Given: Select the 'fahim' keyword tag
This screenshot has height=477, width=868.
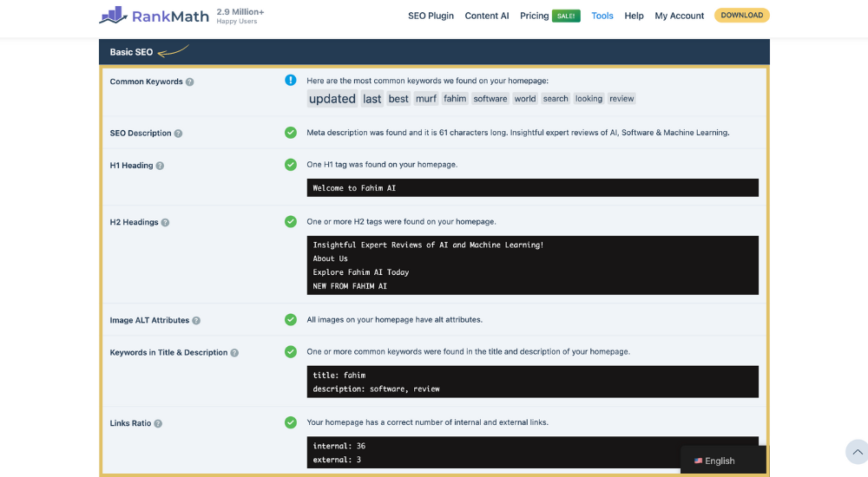Looking at the screenshot, I should coord(455,99).
